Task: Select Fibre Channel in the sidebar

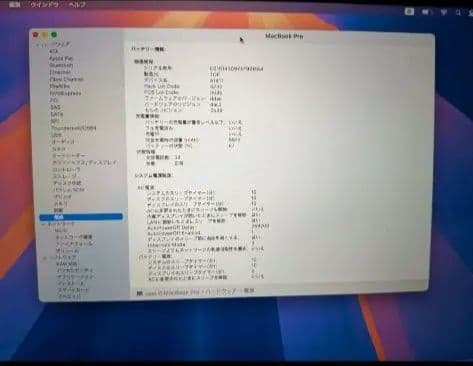Action: click(x=66, y=79)
